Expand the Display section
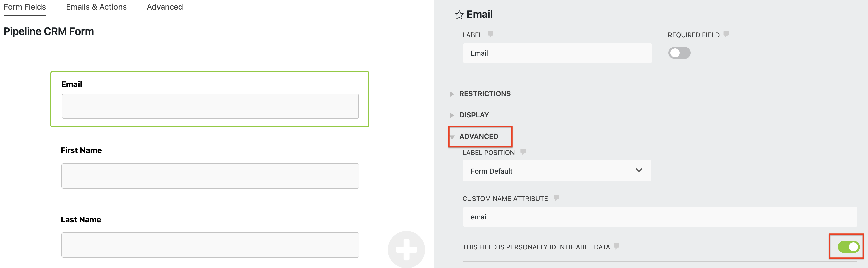Viewport: 868px width, 268px height. pyautogui.click(x=474, y=115)
